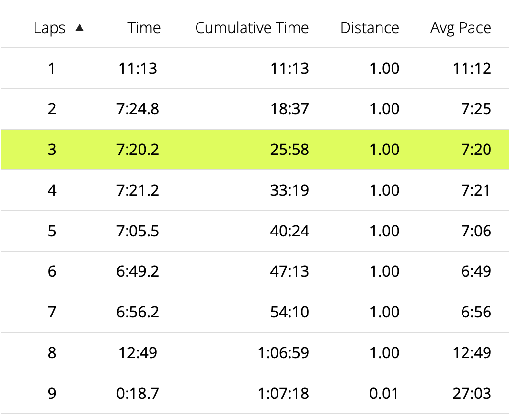Select lap 6 row with time 6:49.2
Viewport: 509px width, 420px height.
[x=255, y=271]
